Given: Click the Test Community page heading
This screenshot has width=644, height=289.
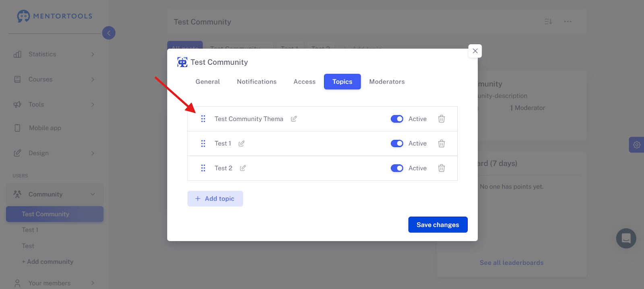Looking at the screenshot, I should click(202, 22).
